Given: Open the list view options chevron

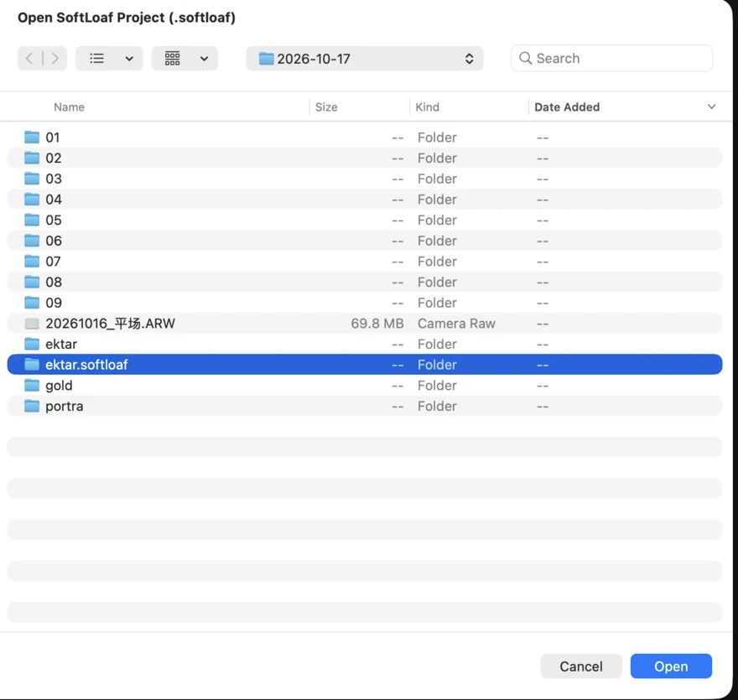Looking at the screenshot, I should tap(129, 59).
